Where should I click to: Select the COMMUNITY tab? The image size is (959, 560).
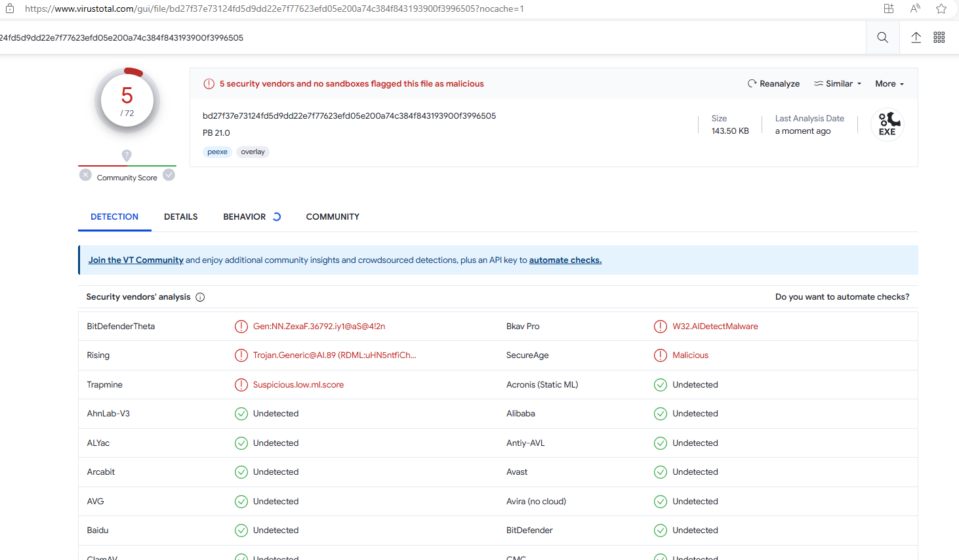click(x=333, y=217)
